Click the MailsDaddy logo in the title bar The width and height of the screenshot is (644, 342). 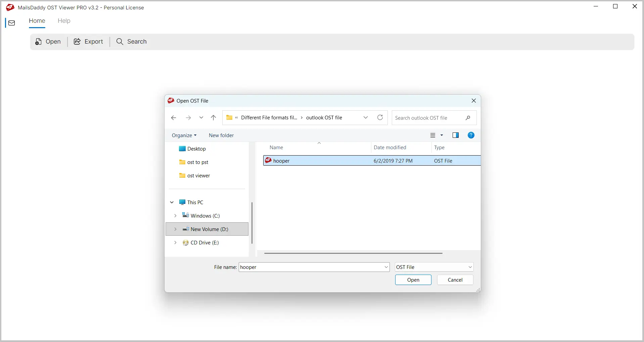coord(10,7)
